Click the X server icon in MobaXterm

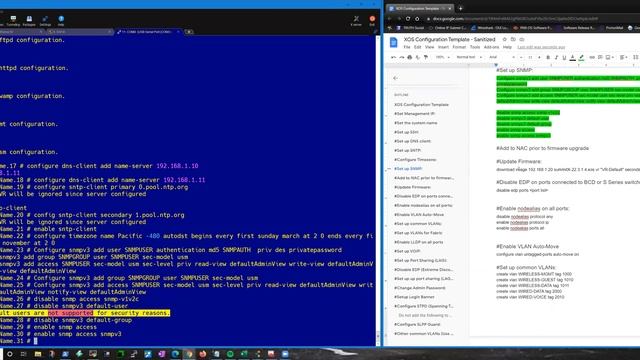coord(356,21)
